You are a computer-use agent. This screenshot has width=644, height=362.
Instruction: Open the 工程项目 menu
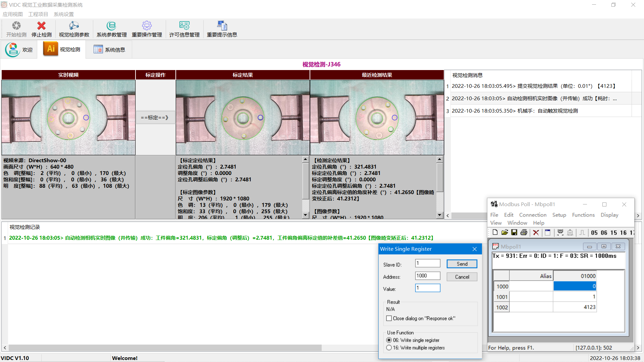pyautogui.click(x=38, y=14)
